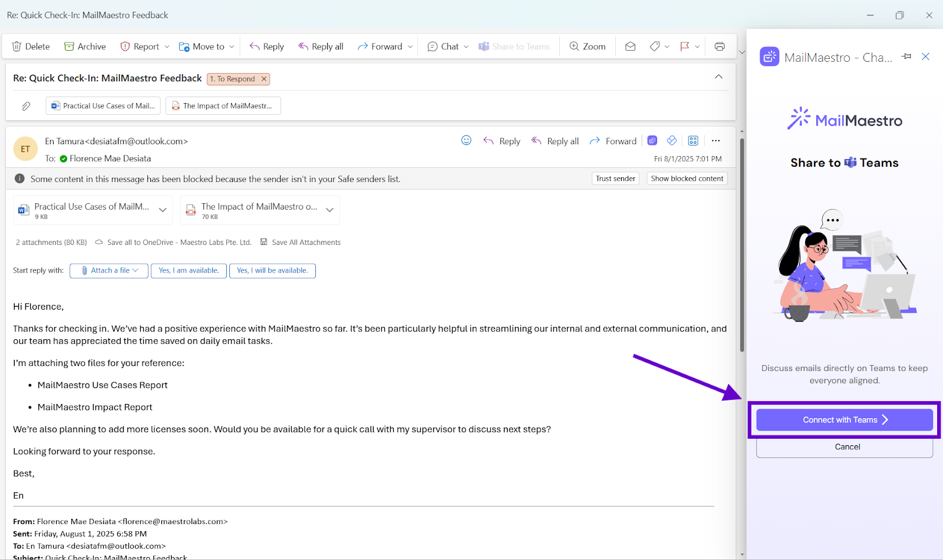The image size is (943, 560).
Task: Click recipient Florence Mae Desiata
Action: [110, 158]
